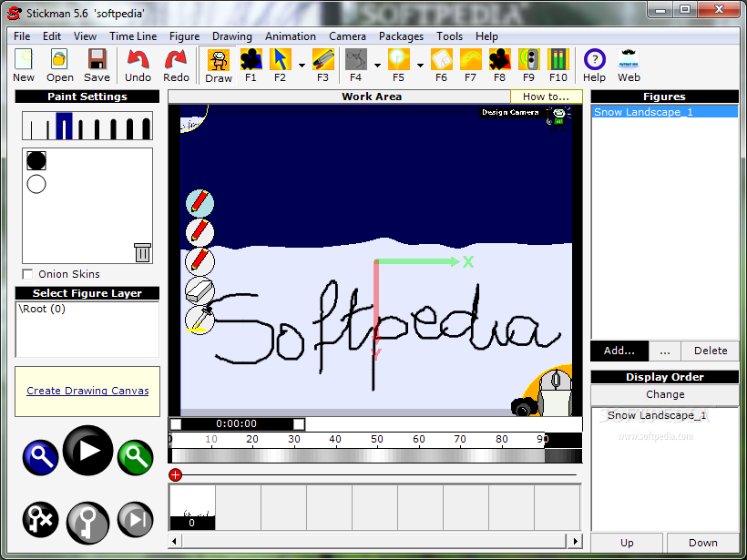Select the eyedropper tool in canvas
The height and width of the screenshot is (560, 747).
click(x=200, y=320)
